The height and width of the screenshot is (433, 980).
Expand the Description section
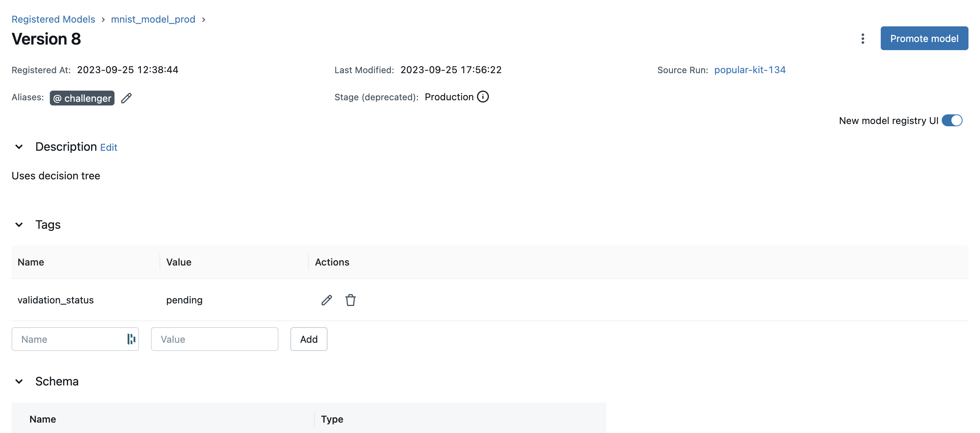click(x=19, y=146)
